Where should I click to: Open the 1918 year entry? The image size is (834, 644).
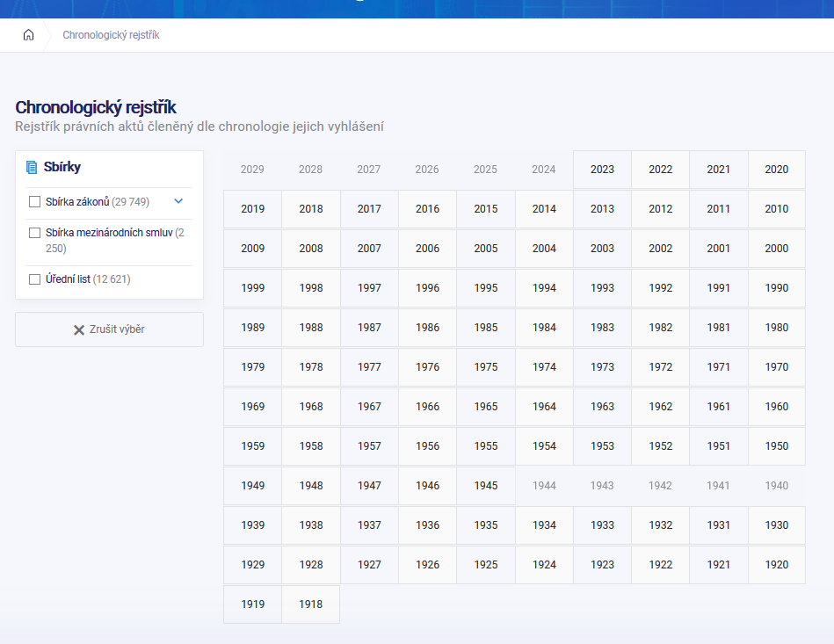coord(310,604)
